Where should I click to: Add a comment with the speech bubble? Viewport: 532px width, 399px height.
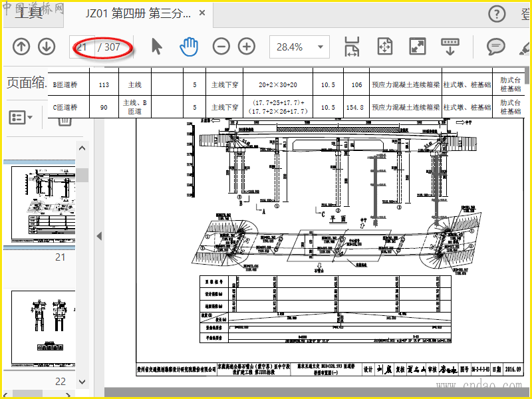(495, 47)
